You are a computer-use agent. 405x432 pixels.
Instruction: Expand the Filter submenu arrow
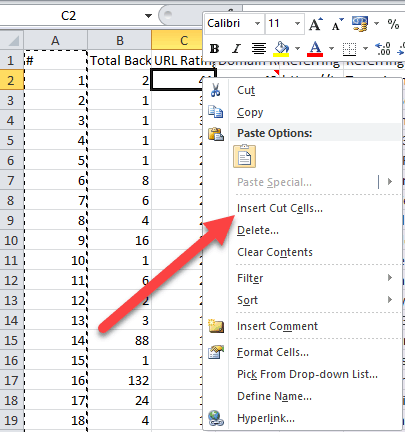pos(390,278)
